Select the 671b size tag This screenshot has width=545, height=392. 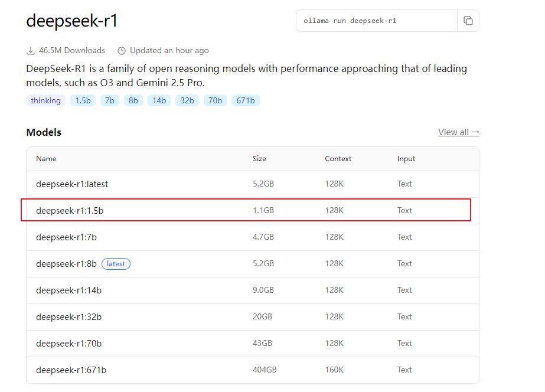pos(246,100)
